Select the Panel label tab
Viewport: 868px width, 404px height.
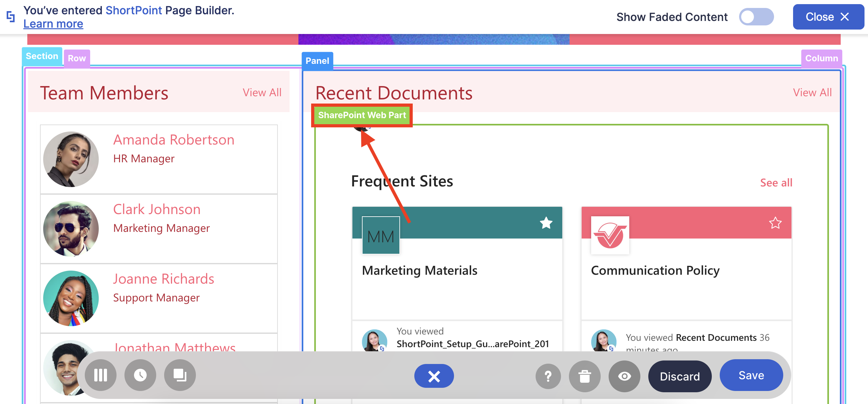[x=317, y=61]
